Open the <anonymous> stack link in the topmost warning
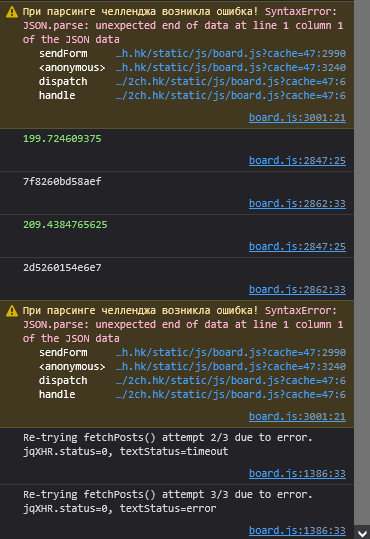The height and width of the screenshot is (539, 370). point(231,68)
